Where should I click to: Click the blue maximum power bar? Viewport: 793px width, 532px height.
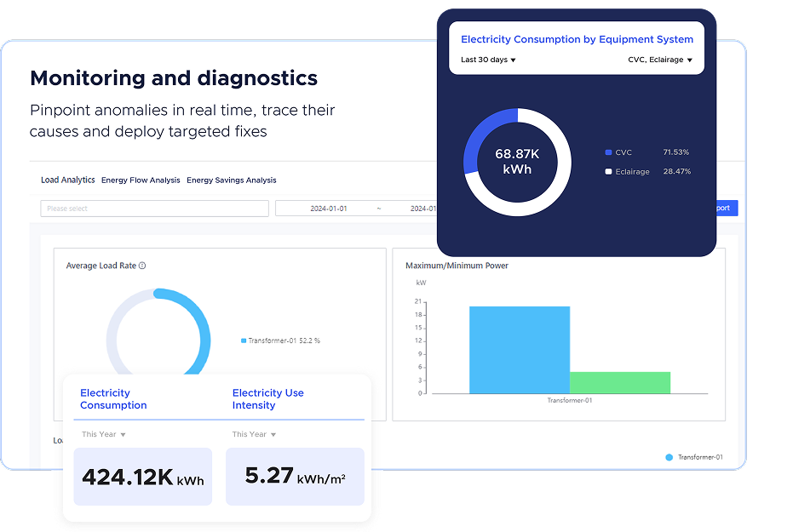pos(519,350)
